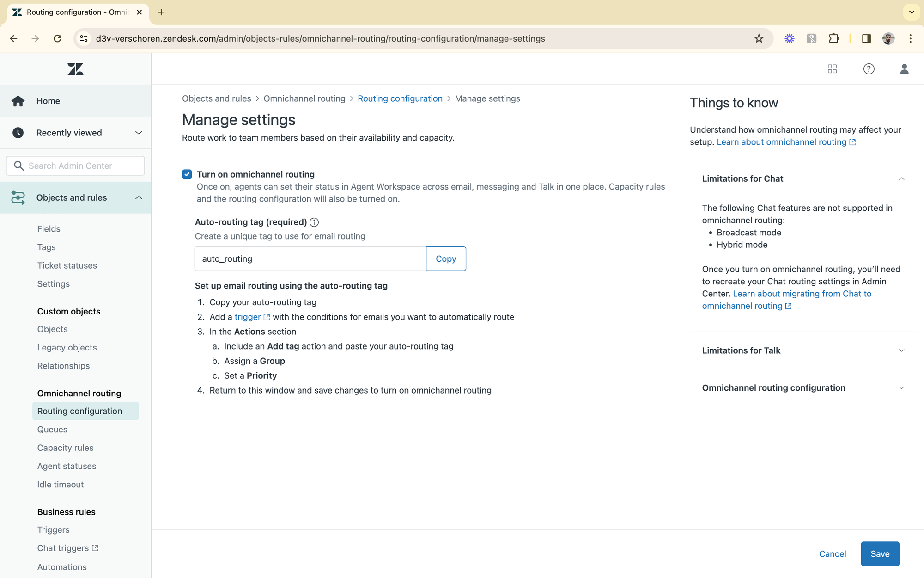Click the Search Admin Center field
Image resolution: width=924 pixels, height=578 pixels.
tap(75, 166)
